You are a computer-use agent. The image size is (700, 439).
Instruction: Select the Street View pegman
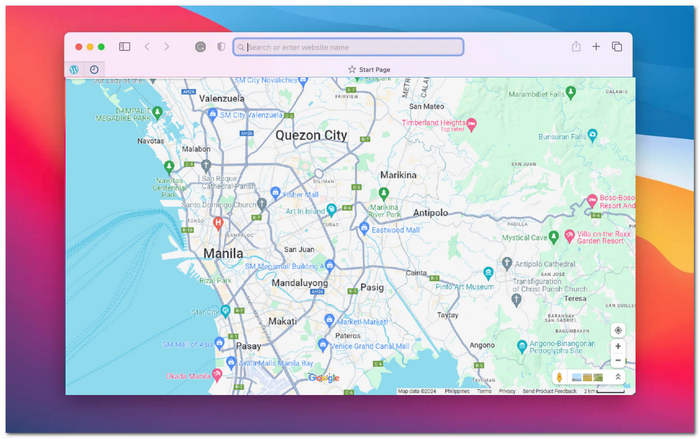(x=559, y=377)
